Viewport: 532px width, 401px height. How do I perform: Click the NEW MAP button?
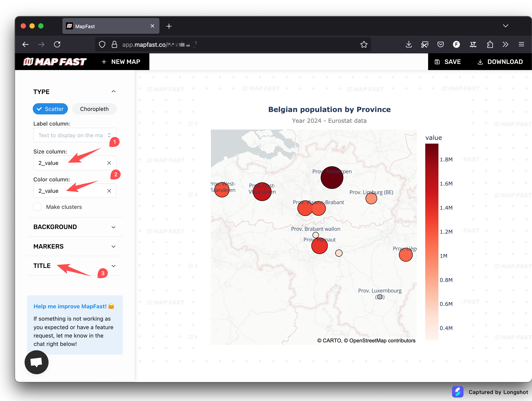tap(121, 62)
